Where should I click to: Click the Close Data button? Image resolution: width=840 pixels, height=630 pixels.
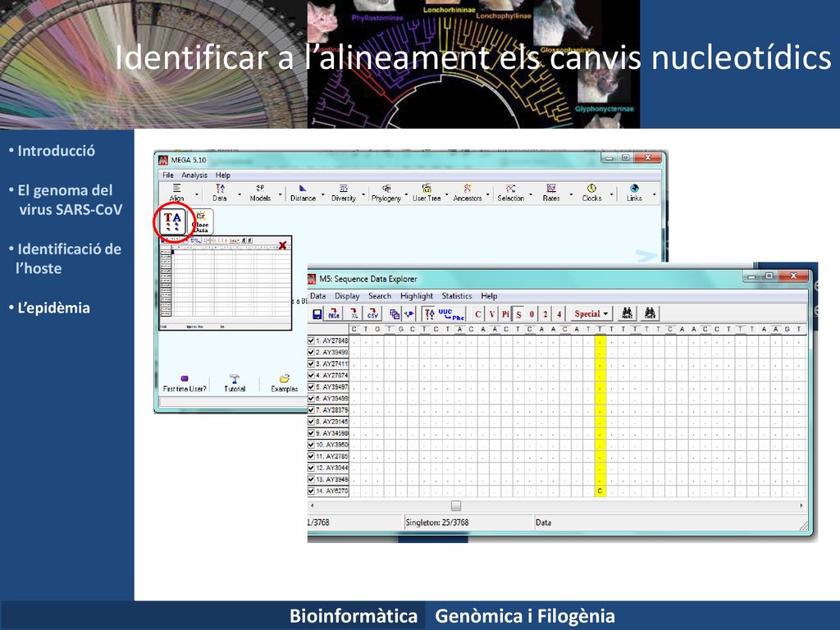click(x=200, y=221)
